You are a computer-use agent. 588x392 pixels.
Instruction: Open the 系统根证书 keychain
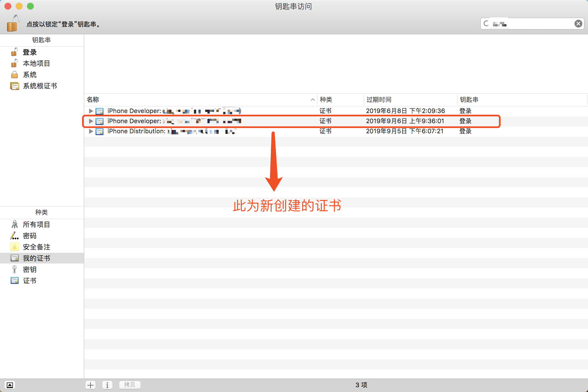click(x=40, y=86)
